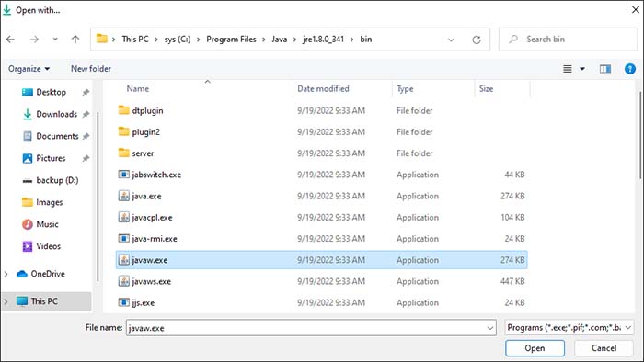Image resolution: width=644 pixels, height=362 pixels.
Task: Expand the This PC tree node
Action: coord(6,301)
